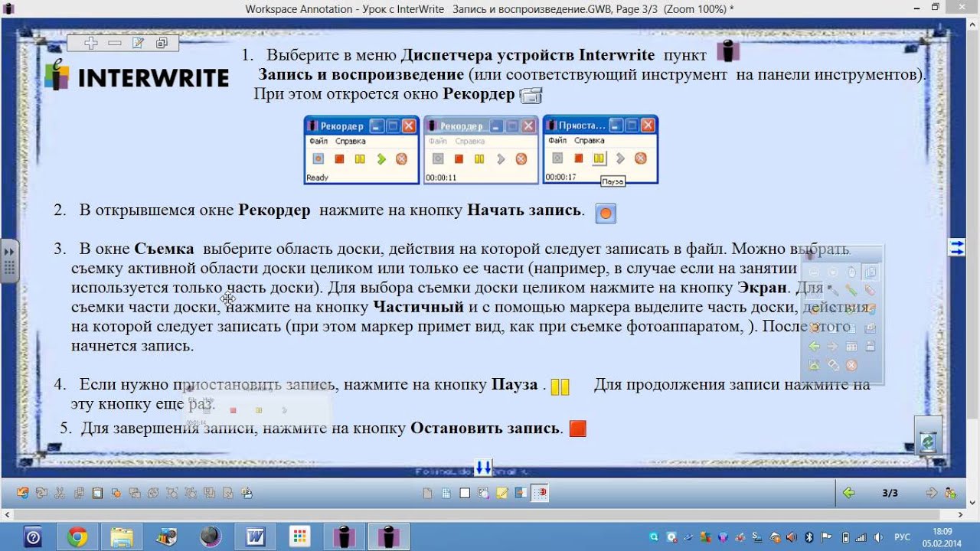Click the horizontal scrollbar left arrow
980x551 pixels.
[x=6, y=516]
